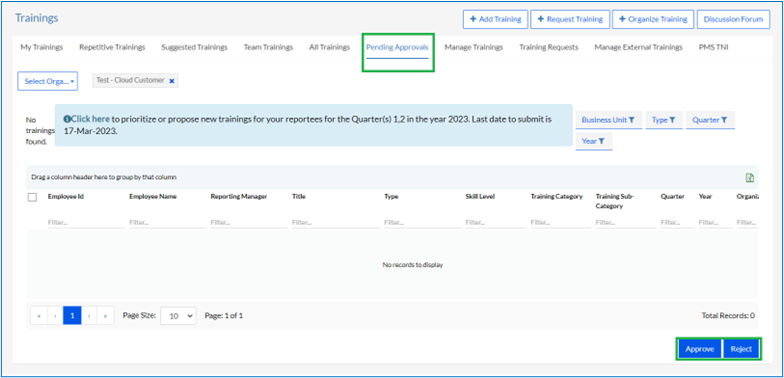Click the Type column filter box
The width and height of the screenshot is (784, 378).
point(422,222)
